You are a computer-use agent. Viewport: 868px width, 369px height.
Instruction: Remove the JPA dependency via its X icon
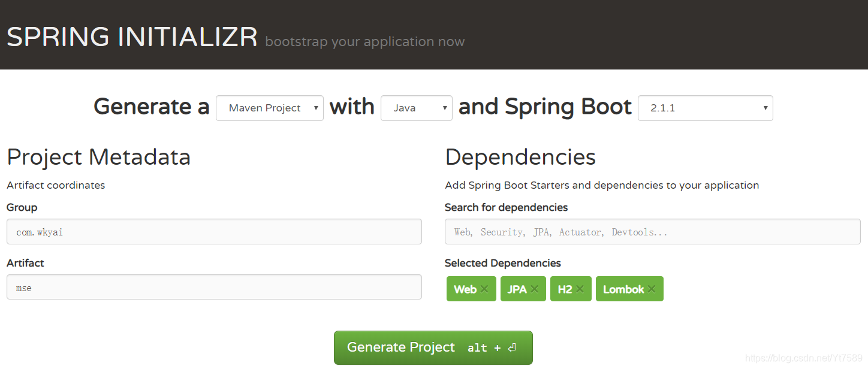534,289
